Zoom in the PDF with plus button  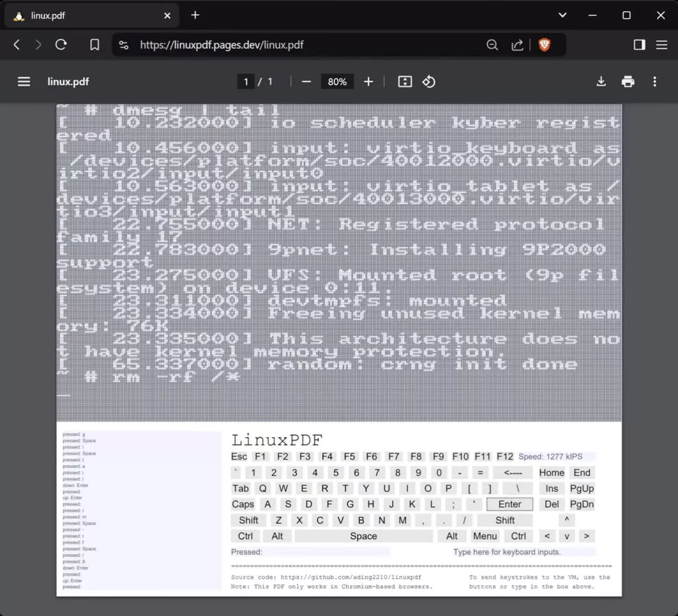pyautogui.click(x=369, y=82)
